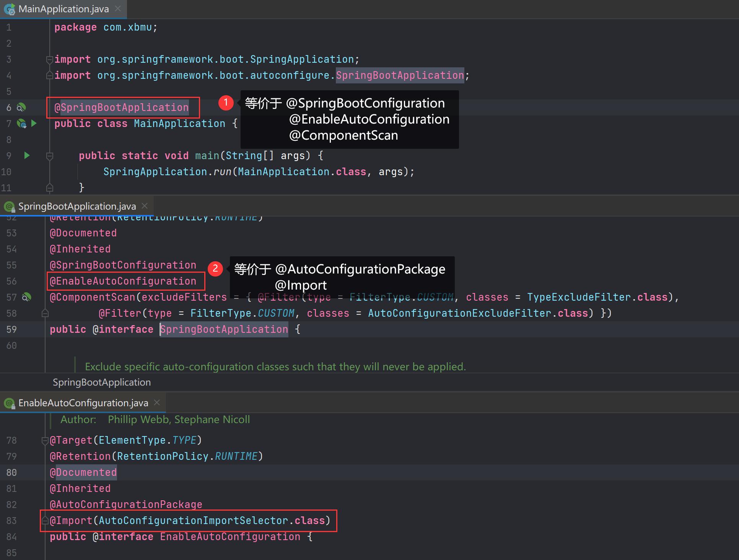Screen dimensions: 739x560
Task: Click @Documented on line 80
Action: click(x=83, y=472)
